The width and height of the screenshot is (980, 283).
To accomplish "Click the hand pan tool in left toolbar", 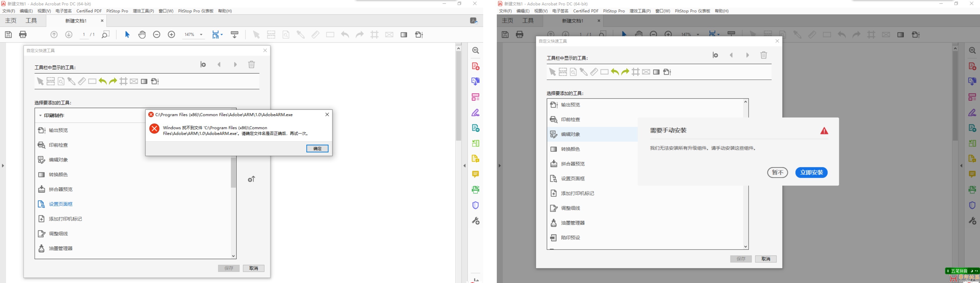I will click(x=142, y=35).
